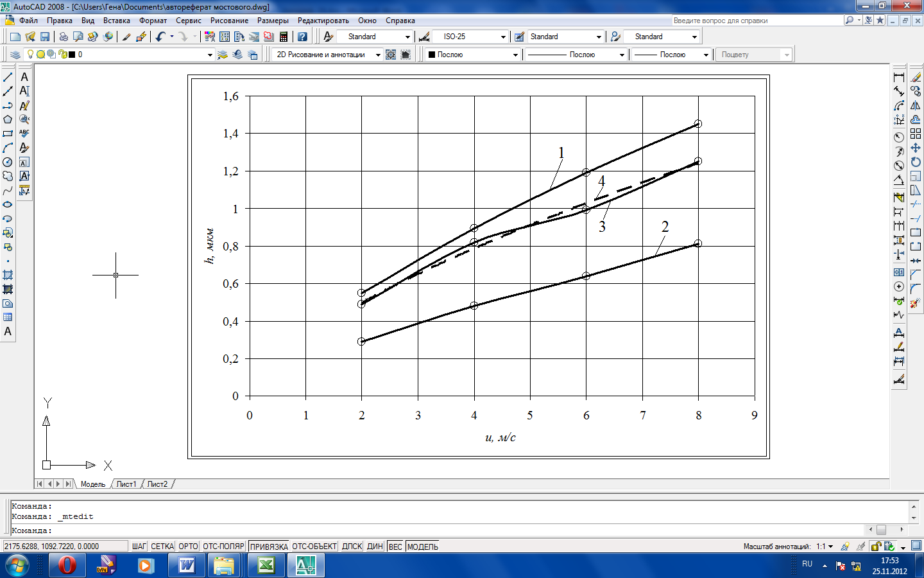Select the Spline drawing tool
The image size is (924, 578).
pyautogui.click(x=8, y=190)
